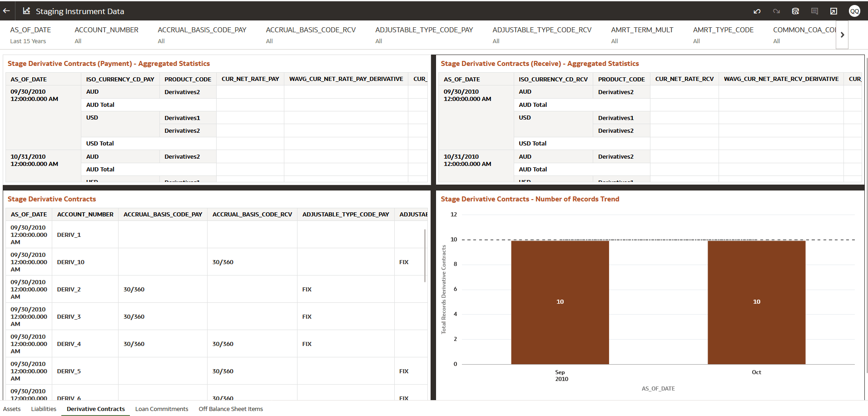The image size is (868, 416).
Task: Open the Annotations comment icon
Action: tap(815, 11)
